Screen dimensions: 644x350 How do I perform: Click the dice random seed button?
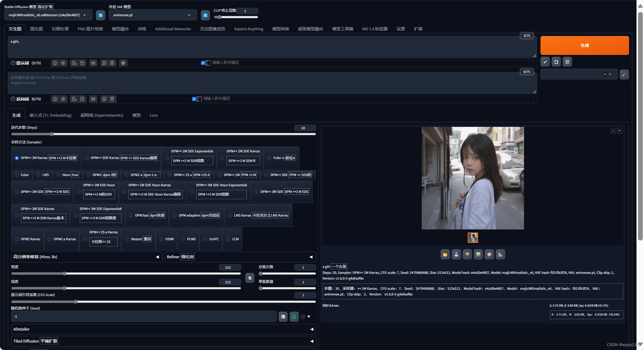pyautogui.click(x=283, y=317)
